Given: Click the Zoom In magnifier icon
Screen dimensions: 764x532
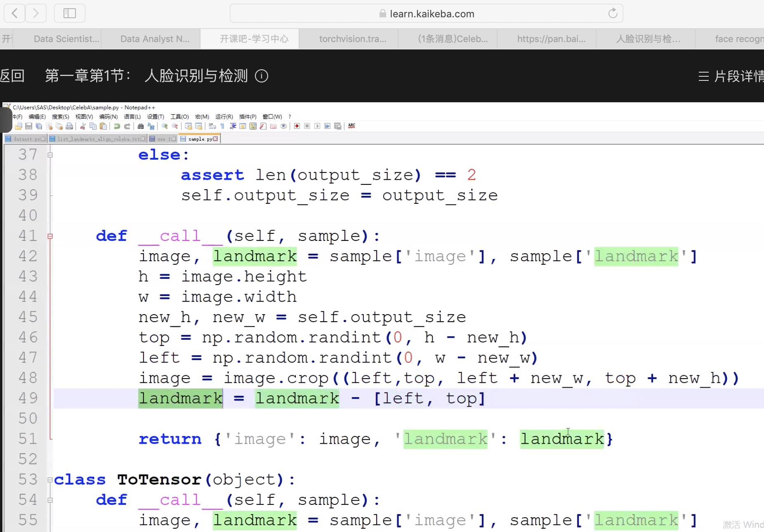Looking at the screenshot, I should click(165, 126).
